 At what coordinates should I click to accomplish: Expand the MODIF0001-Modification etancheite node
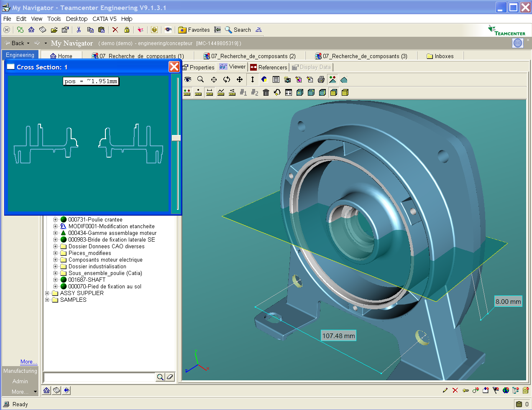coord(55,226)
